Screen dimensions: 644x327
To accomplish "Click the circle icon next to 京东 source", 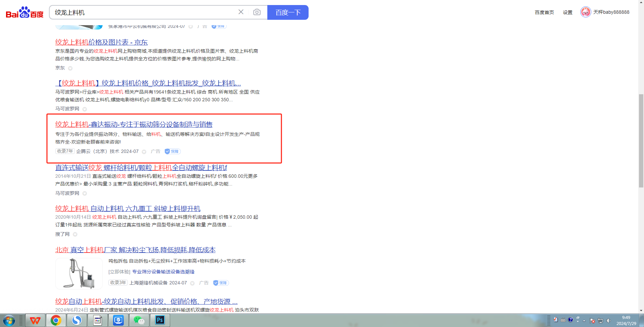I will coord(70,68).
